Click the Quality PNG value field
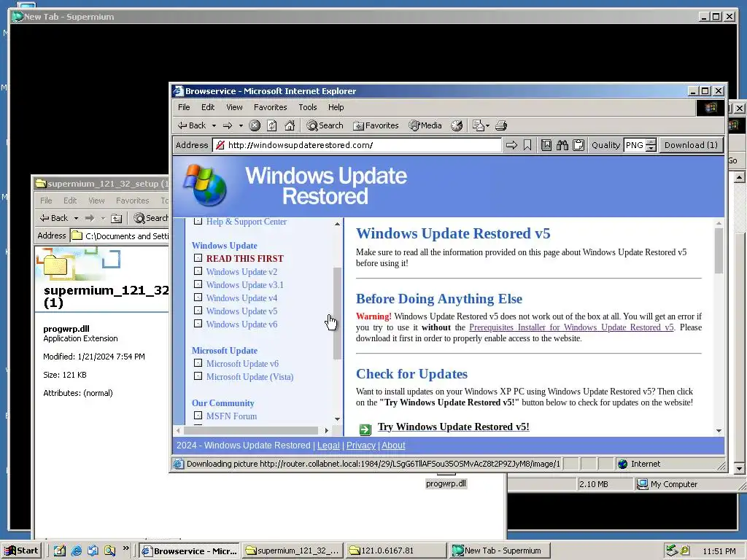 635,145
